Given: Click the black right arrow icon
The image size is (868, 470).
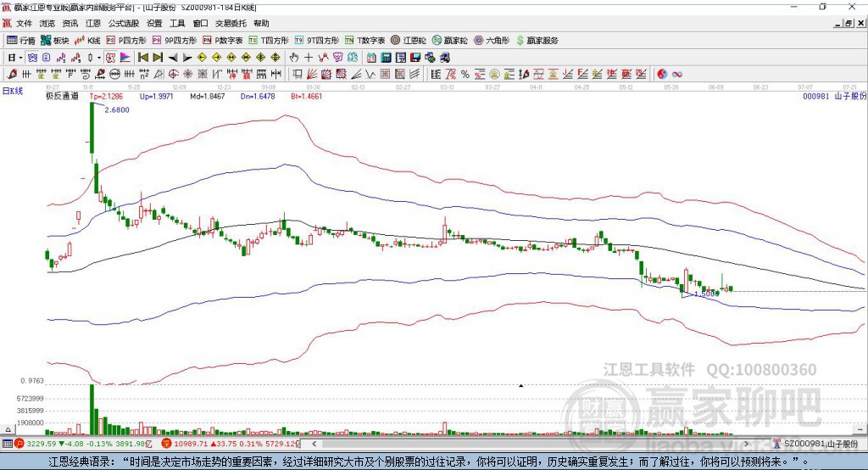Looking at the screenshot, I should [187, 58].
